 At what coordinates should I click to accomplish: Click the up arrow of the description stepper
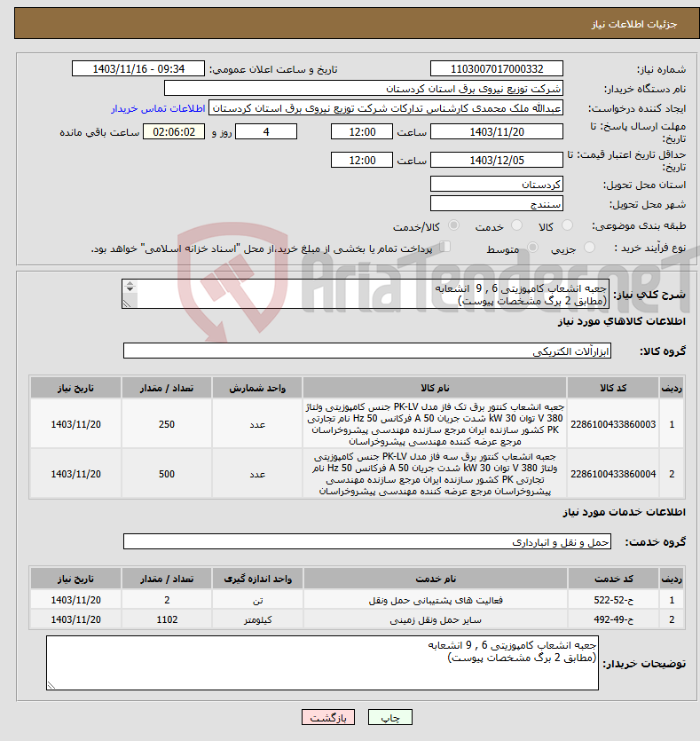point(130,284)
